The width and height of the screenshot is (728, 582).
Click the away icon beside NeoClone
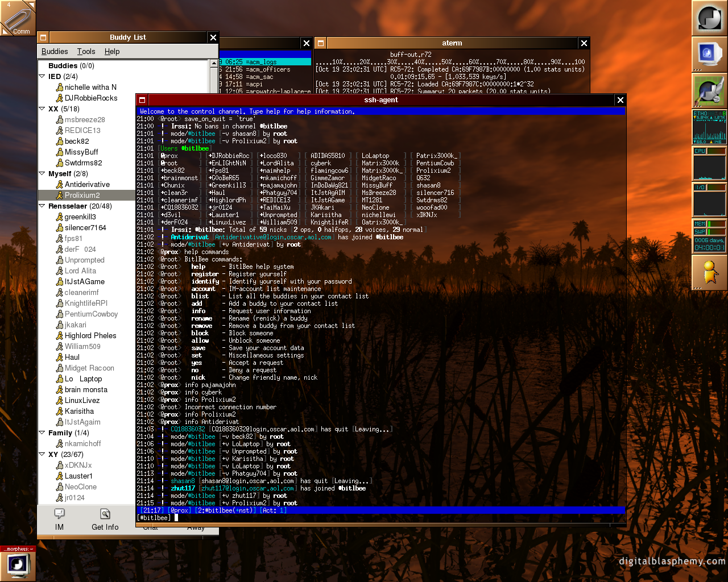[x=59, y=487]
